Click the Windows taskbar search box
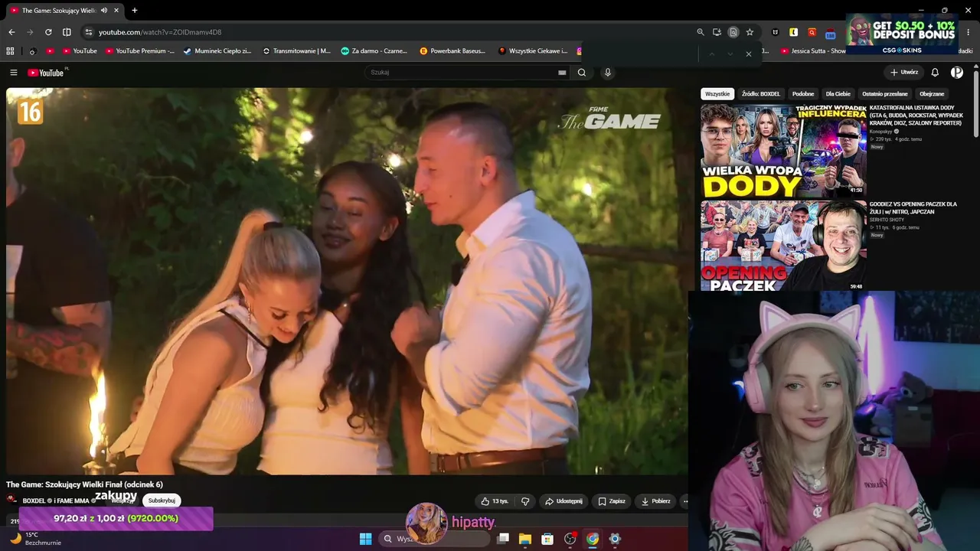Viewport: 980px width, 551px height. click(435, 539)
